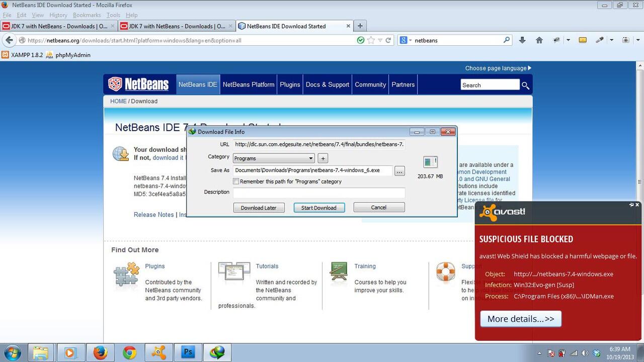644x362 pixels.
Task: Click the Action Center flag in the tray
Action: (x=552, y=353)
